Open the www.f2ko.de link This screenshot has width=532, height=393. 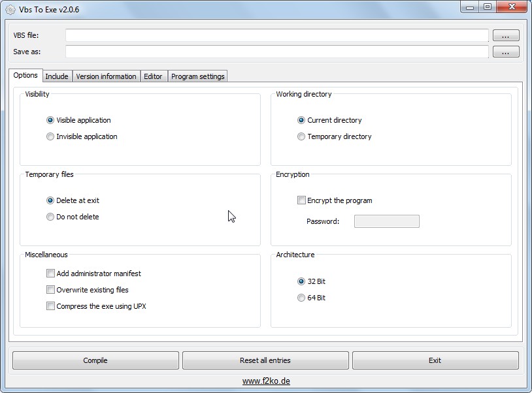[x=266, y=381]
